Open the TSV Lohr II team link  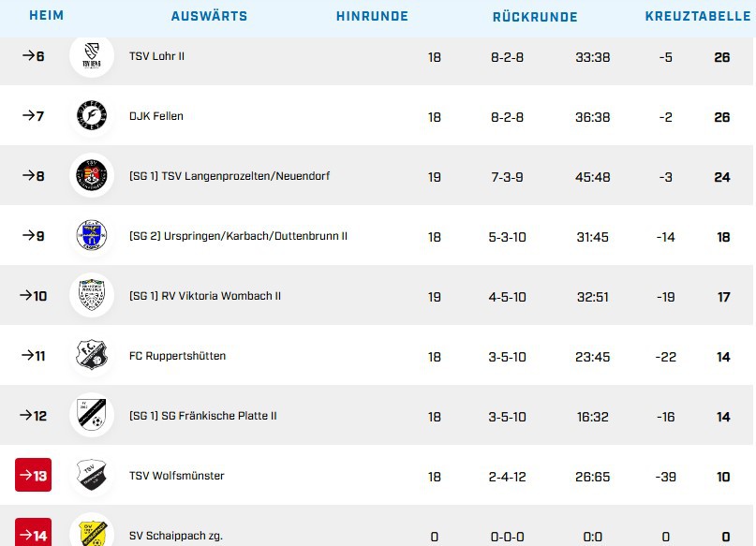click(x=156, y=56)
